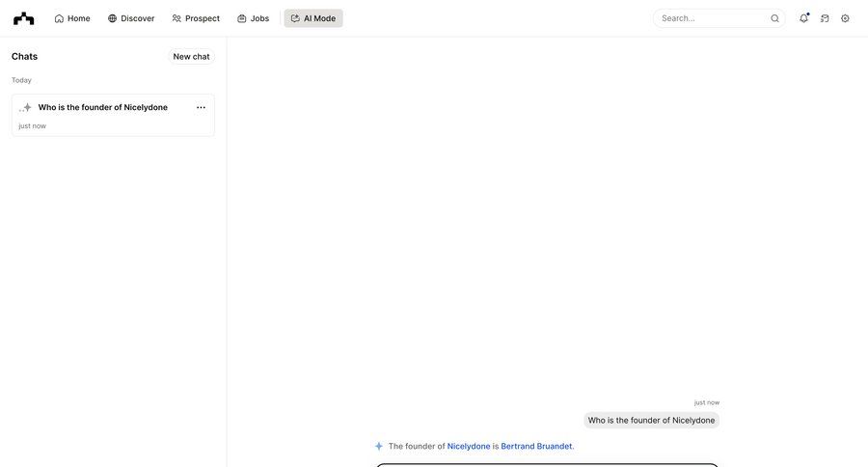Open the messages icon beside the bell
Viewport: 868px width, 467px height.
pos(825,18)
